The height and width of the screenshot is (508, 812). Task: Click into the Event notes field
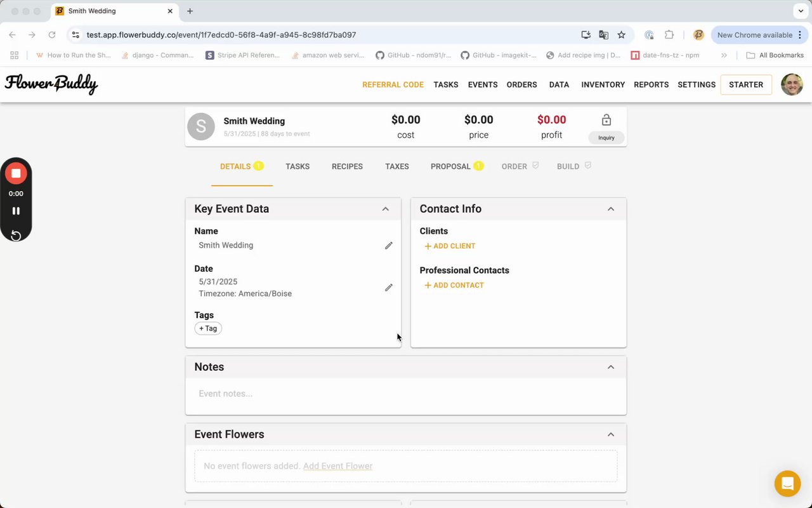coord(406,394)
